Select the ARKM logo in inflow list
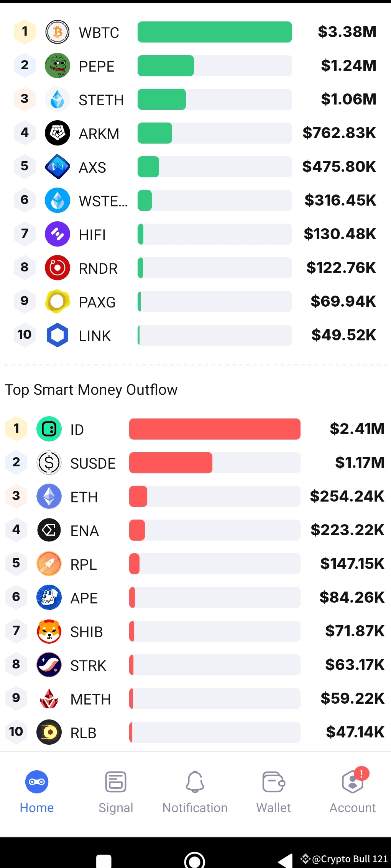Screen dimensions: 391x868 (57, 133)
